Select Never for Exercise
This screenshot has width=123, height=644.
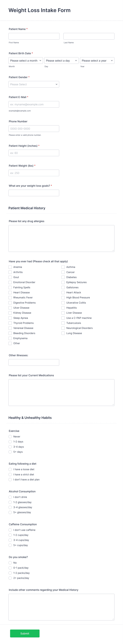click(10, 436)
